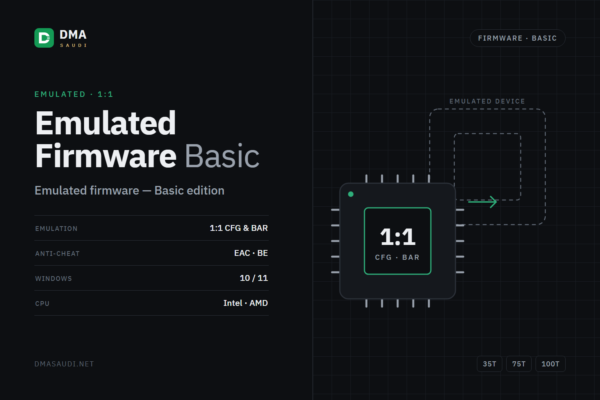The width and height of the screenshot is (600, 400).
Task: Select the 75T chip tag
Action: point(519,364)
